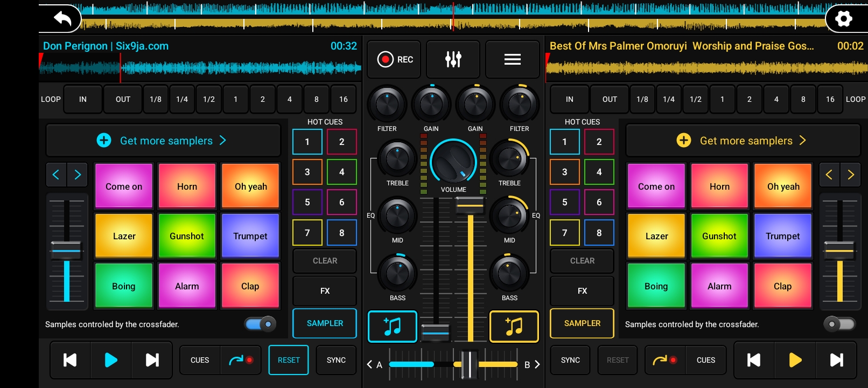The height and width of the screenshot is (388, 868).
Task: Skip to next track on deck B
Action: click(x=836, y=360)
